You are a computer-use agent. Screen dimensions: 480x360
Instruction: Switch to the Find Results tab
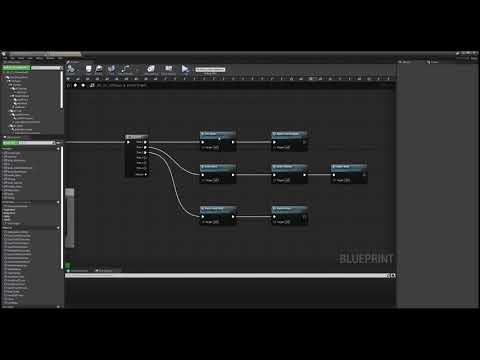105,271
